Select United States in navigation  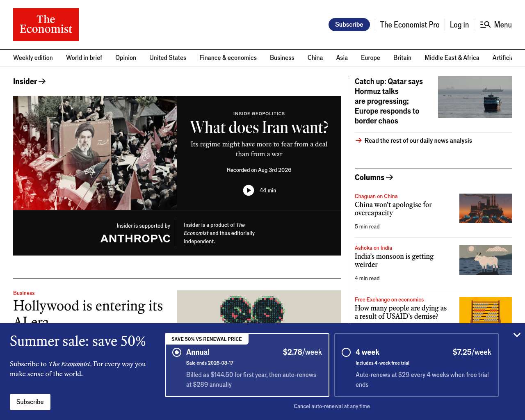pyautogui.click(x=168, y=58)
